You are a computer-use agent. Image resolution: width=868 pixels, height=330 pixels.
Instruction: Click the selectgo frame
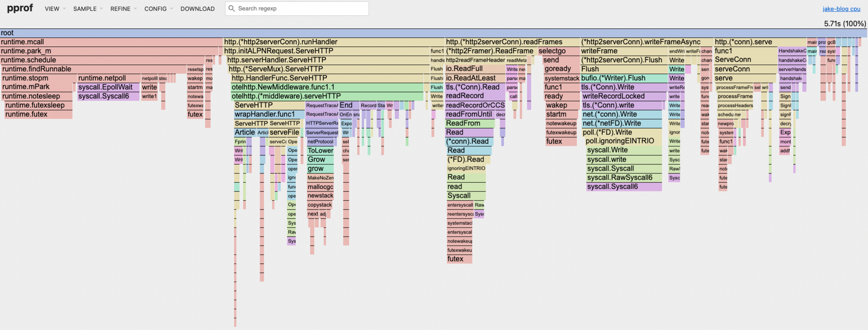[558, 51]
